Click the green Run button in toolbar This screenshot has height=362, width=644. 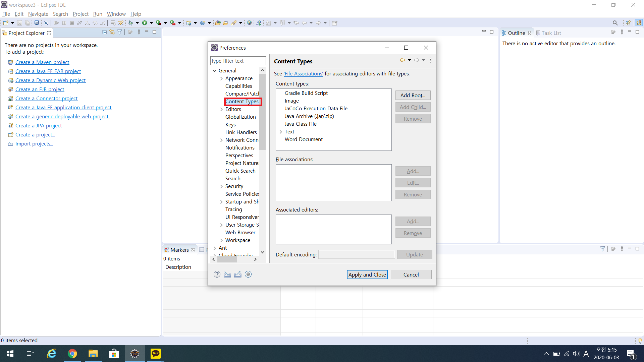pos(145,23)
